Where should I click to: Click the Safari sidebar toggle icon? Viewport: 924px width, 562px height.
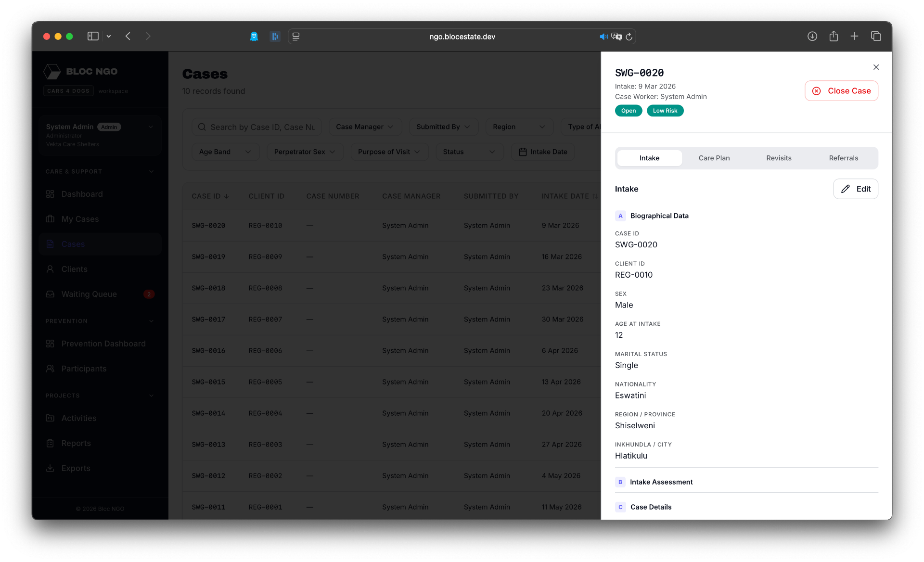point(93,36)
